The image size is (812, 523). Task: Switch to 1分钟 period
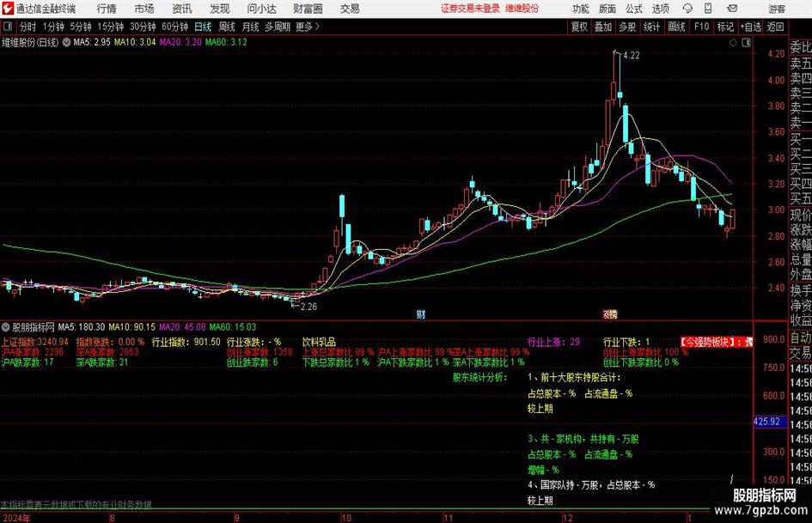tap(53, 27)
